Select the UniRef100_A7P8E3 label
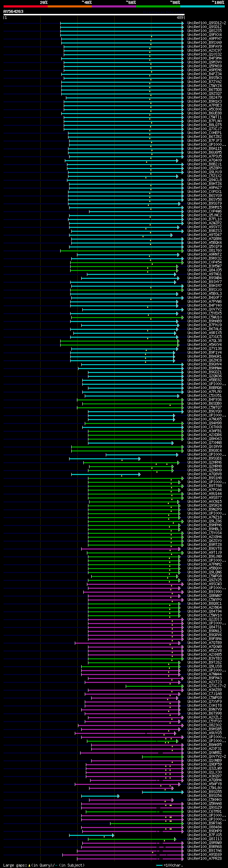Viewport: 228px width, 868px height. coord(204,105)
